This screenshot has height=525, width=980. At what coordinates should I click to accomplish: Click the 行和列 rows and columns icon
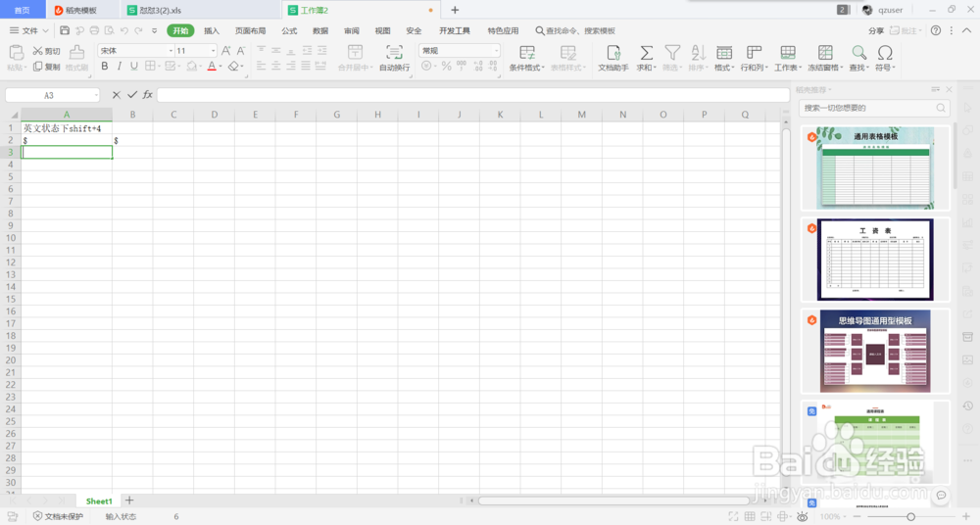(754, 58)
